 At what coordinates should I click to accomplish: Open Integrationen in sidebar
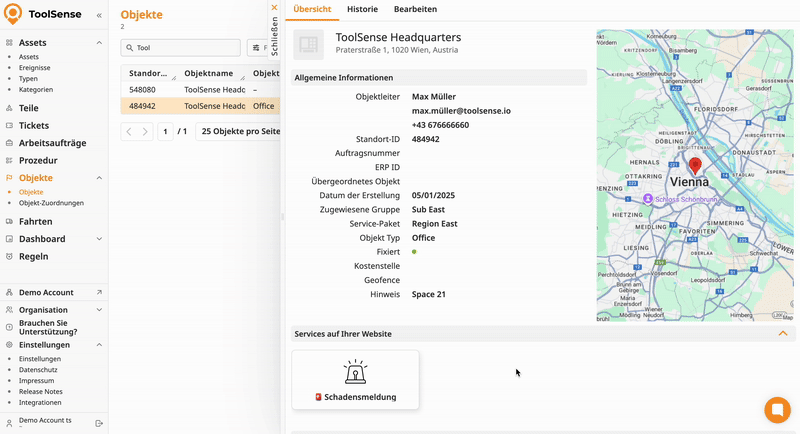point(40,402)
